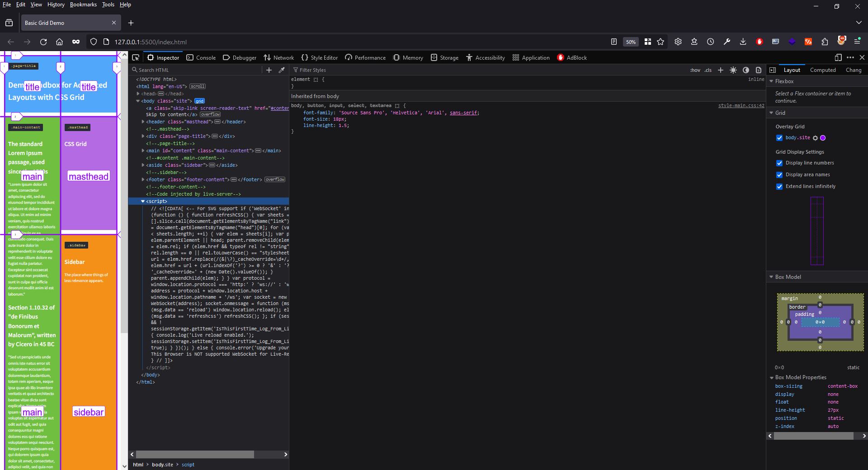Image resolution: width=868 pixels, height=470 pixels.
Task: Uncheck Display line numbers
Action: pos(779,163)
